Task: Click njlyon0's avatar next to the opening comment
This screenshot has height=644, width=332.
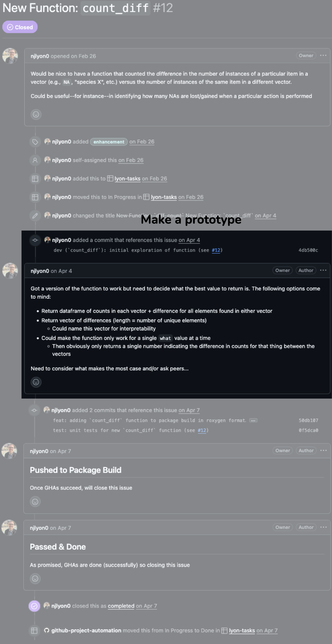Action: click(x=10, y=56)
